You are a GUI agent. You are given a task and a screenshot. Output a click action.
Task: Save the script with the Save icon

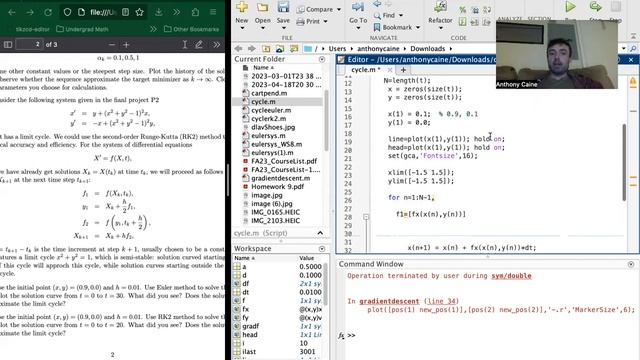pyautogui.click(x=283, y=7)
